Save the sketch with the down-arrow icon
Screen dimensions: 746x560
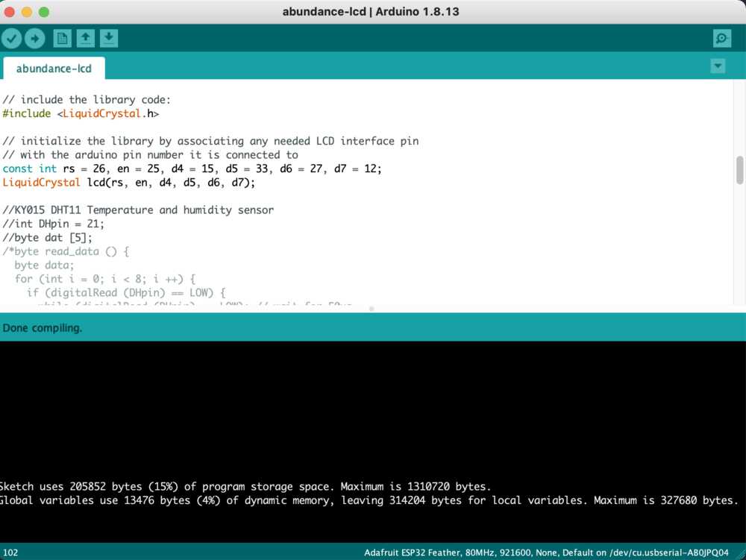click(x=109, y=39)
